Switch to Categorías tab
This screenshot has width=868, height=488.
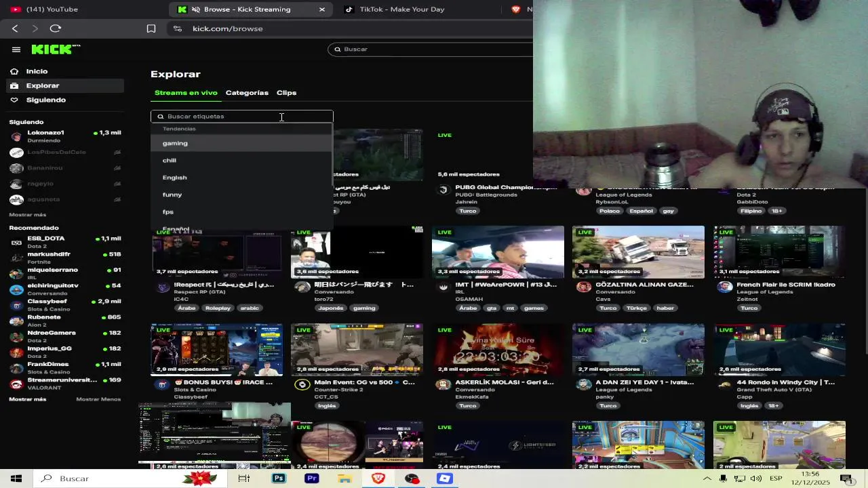click(x=247, y=93)
